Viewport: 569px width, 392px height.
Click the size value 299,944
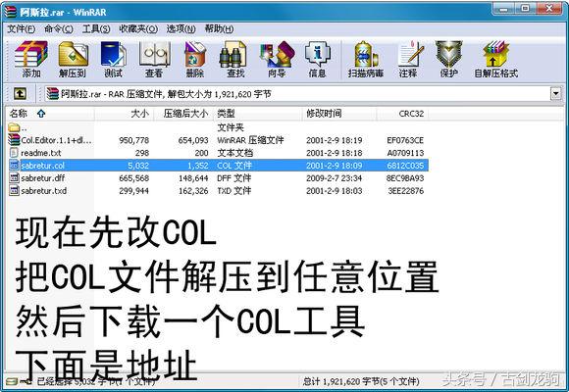point(133,191)
